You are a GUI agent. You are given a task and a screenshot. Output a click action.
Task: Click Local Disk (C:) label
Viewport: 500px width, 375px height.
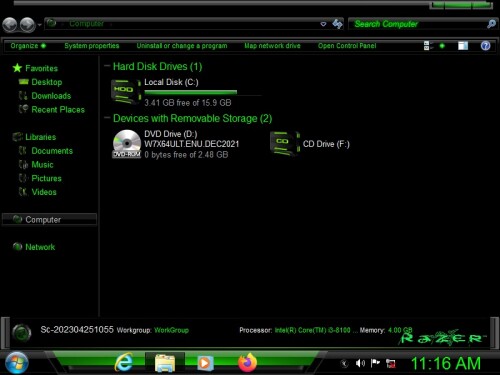pyautogui.click(x=171, y=82)
